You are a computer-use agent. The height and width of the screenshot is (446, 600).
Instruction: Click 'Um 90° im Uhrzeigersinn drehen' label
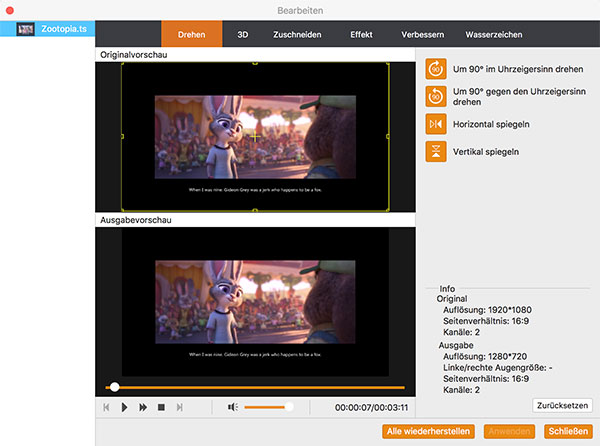point(518,69)
